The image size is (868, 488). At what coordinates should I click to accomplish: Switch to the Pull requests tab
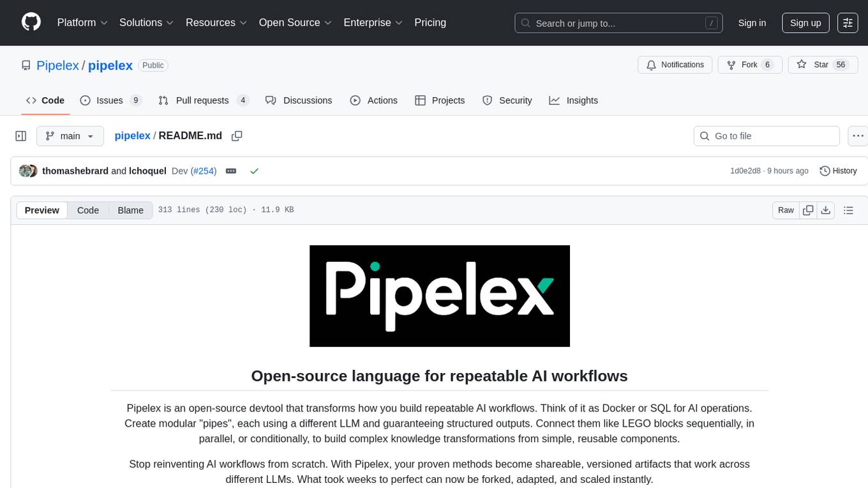tap(203, 100)
